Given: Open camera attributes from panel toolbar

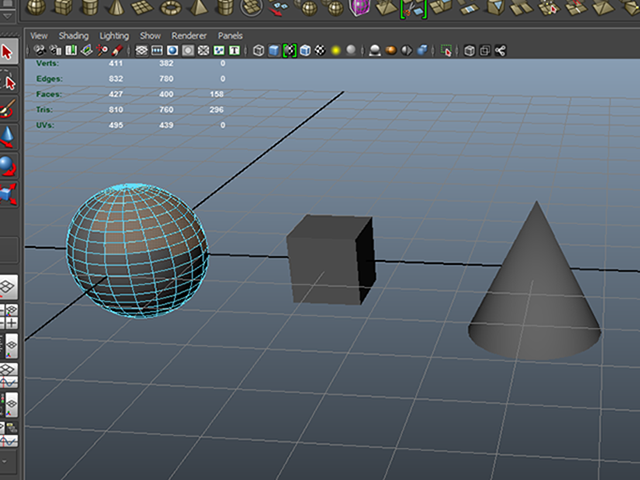Looking at the screenshot, I should pos(56,51).
